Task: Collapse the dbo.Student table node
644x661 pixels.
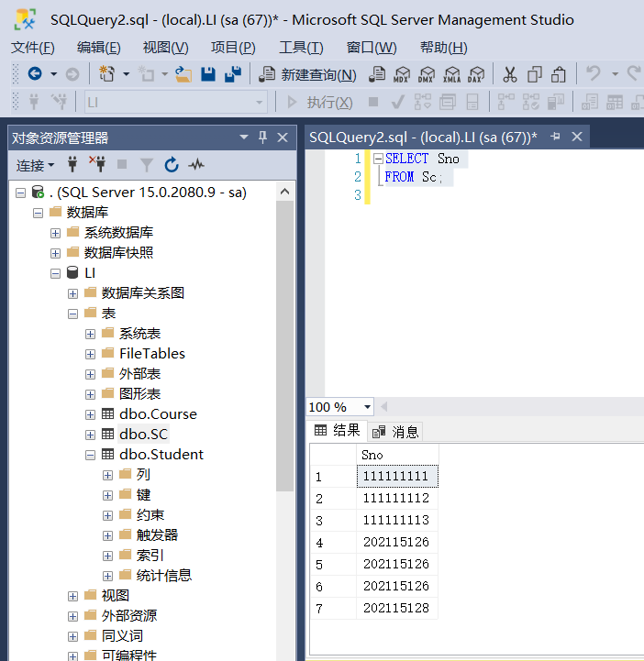Action: tap(90, 456)
